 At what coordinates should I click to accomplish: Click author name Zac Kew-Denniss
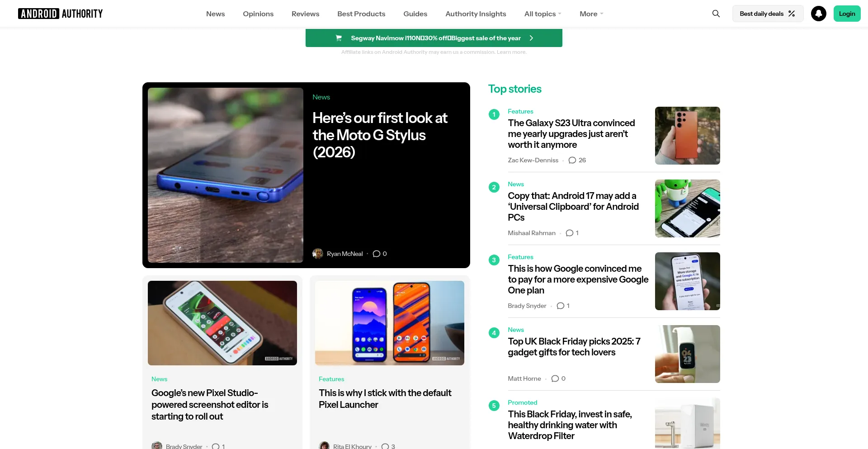click(x=533, y=160)
